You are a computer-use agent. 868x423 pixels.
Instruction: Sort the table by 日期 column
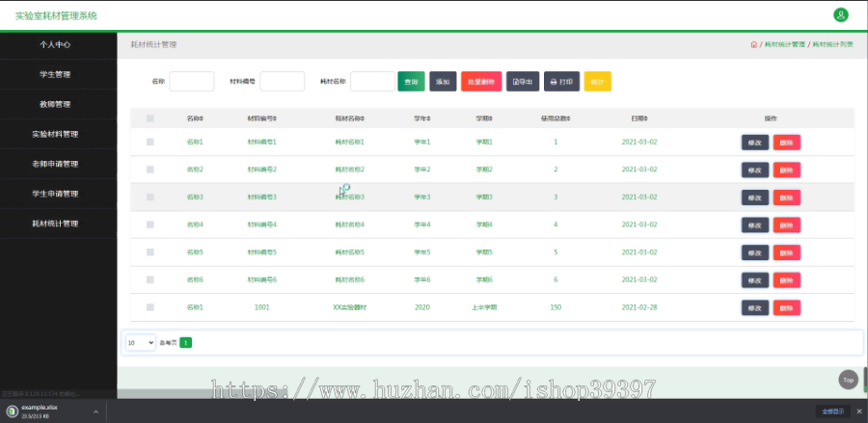tap(639, 119)
